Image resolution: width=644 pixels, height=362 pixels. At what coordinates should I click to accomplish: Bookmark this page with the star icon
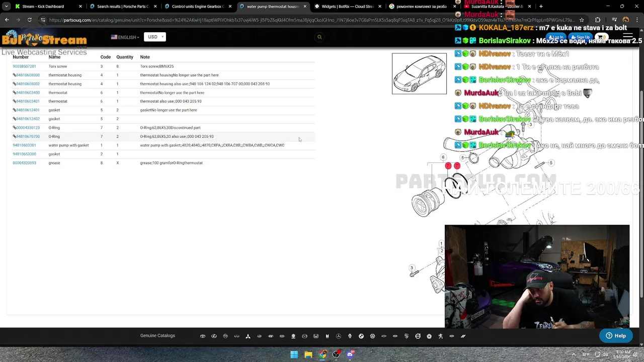[x=582, y=20]
